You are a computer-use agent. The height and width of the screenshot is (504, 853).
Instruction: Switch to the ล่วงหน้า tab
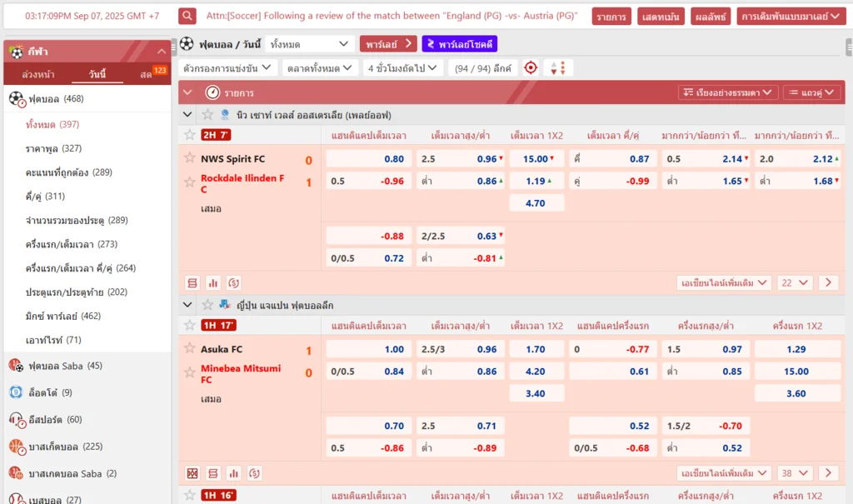tap(38, 74)
